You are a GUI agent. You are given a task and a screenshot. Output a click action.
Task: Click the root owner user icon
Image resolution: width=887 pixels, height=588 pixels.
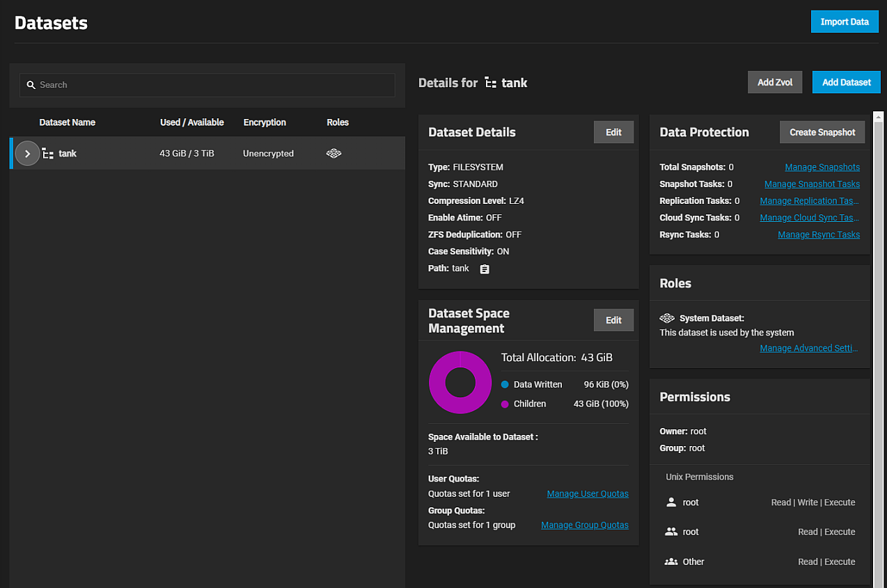click(671, 502)
